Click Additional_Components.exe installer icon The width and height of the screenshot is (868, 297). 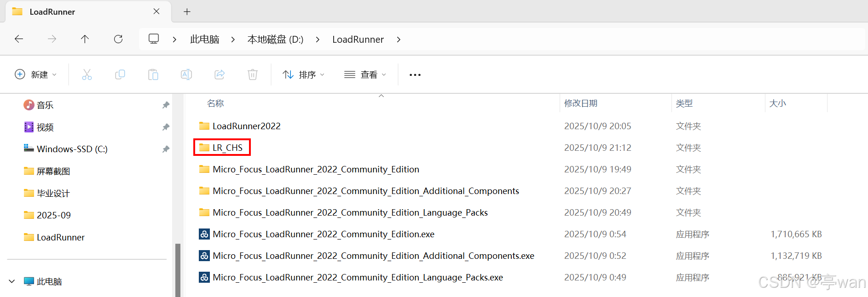click(204, 256)
